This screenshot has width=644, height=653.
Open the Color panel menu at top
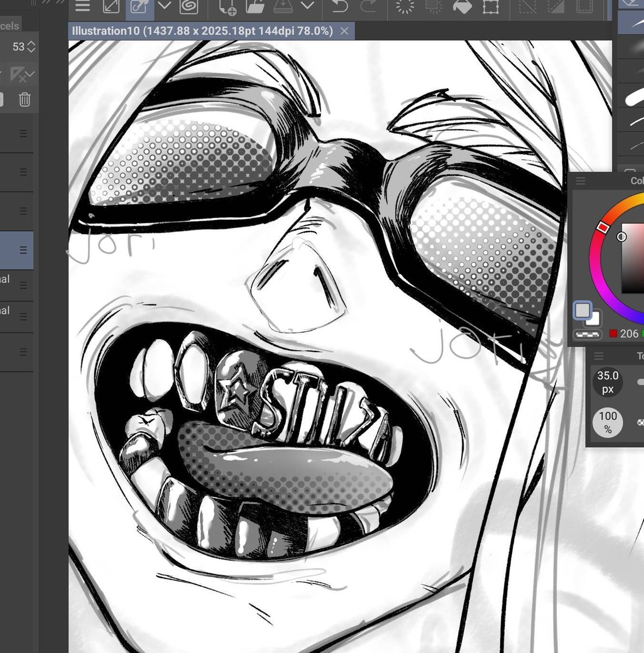(581, 181)
